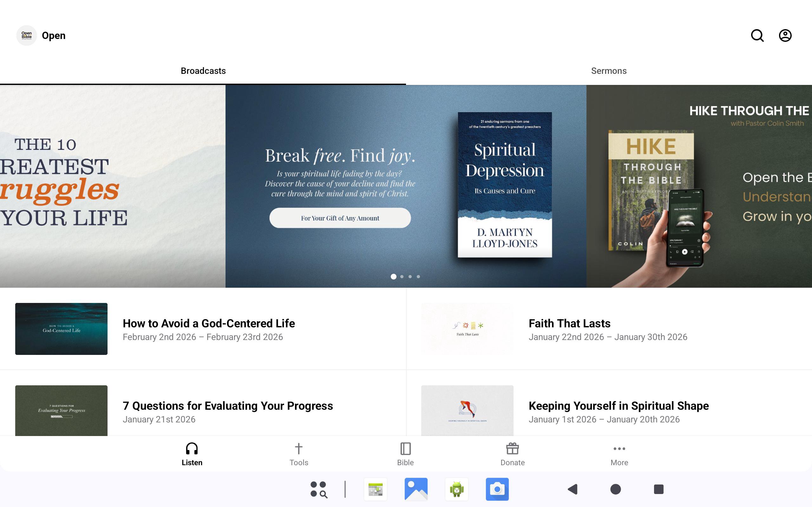Open the user account profile icon

(x=785, y=35)
